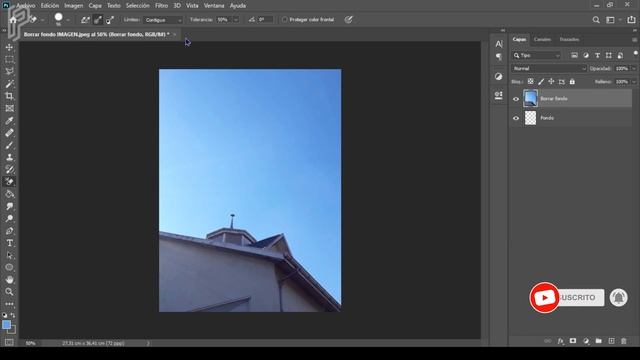Delete layer with trash icon
The image size is (640, 360).
point(624,341)
